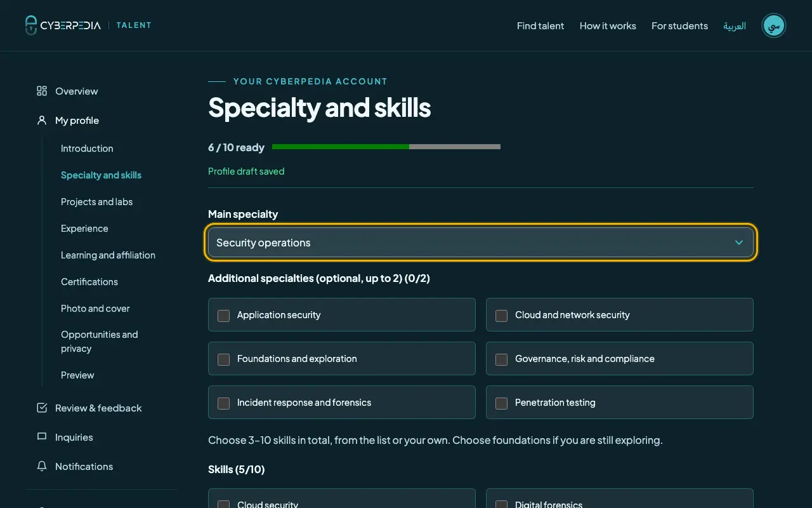
Task: Open Learning and affiliation section
Action: pos(108,255)
